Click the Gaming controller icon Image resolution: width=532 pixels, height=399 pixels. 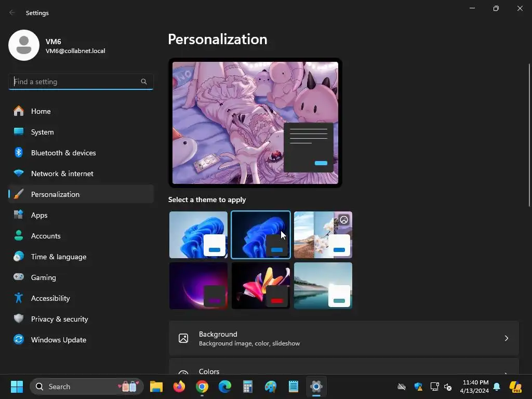(19, 277)
